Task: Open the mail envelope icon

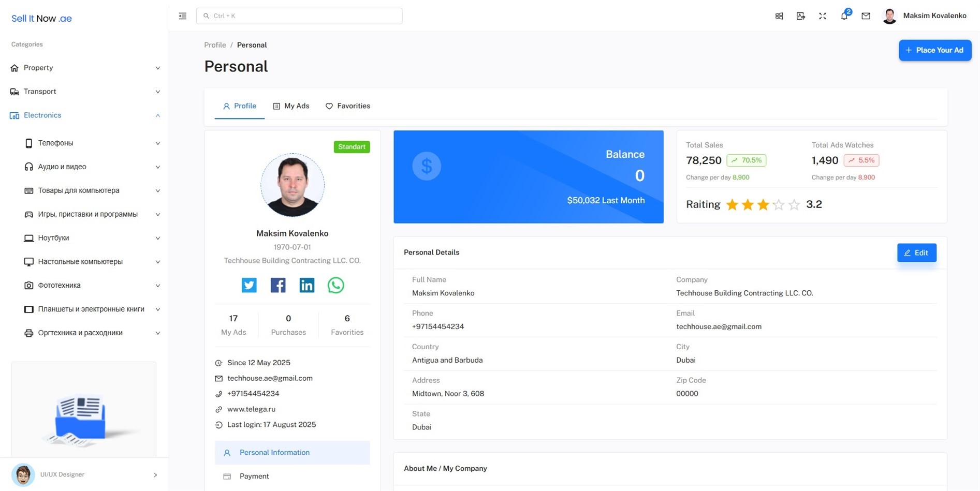Action: [866, 16]
